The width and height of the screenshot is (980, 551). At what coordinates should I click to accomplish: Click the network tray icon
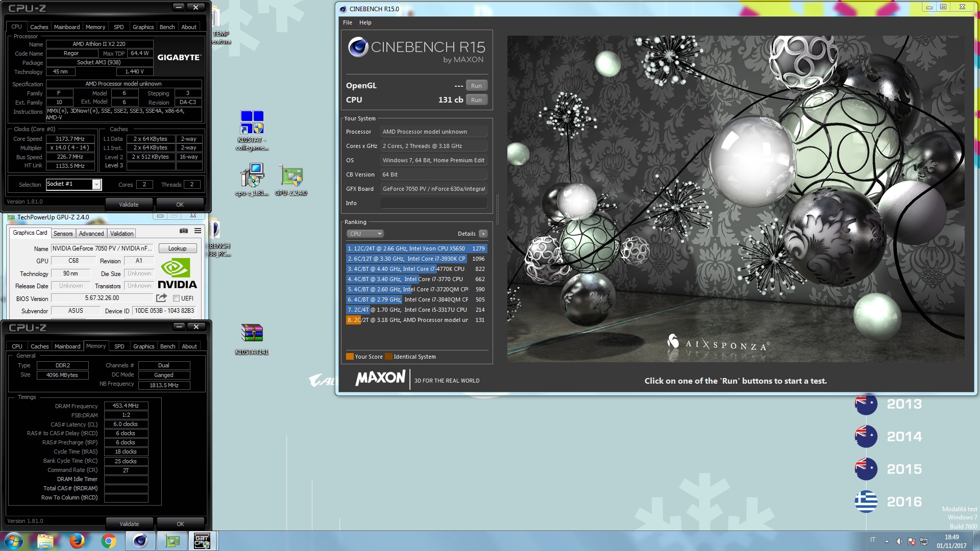[x=924, y=541]
